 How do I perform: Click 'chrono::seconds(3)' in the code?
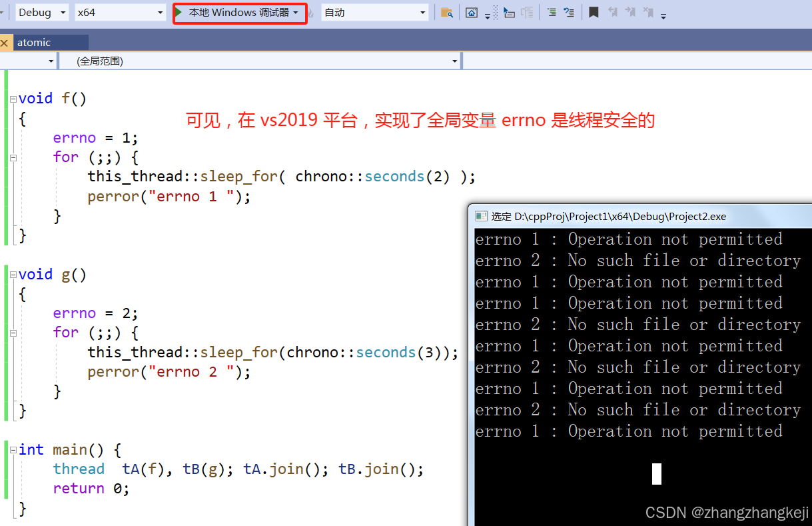[x=365, y=352]
